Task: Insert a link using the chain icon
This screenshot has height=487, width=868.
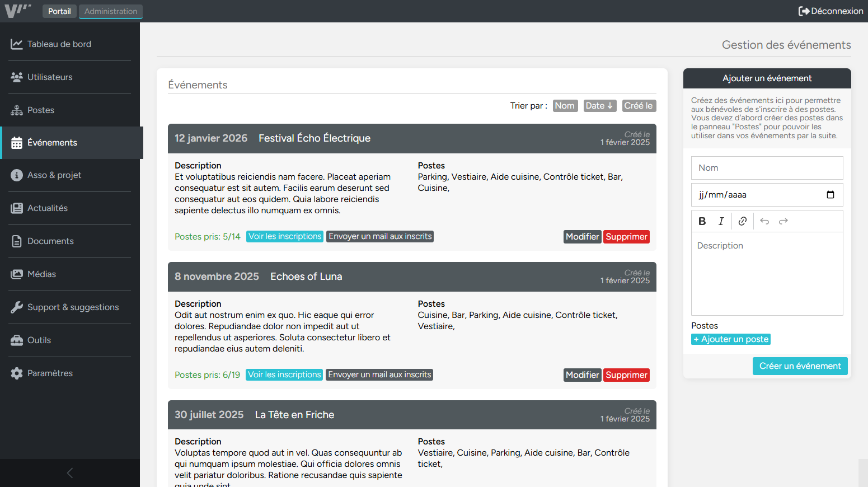Action: click(742, 221)
